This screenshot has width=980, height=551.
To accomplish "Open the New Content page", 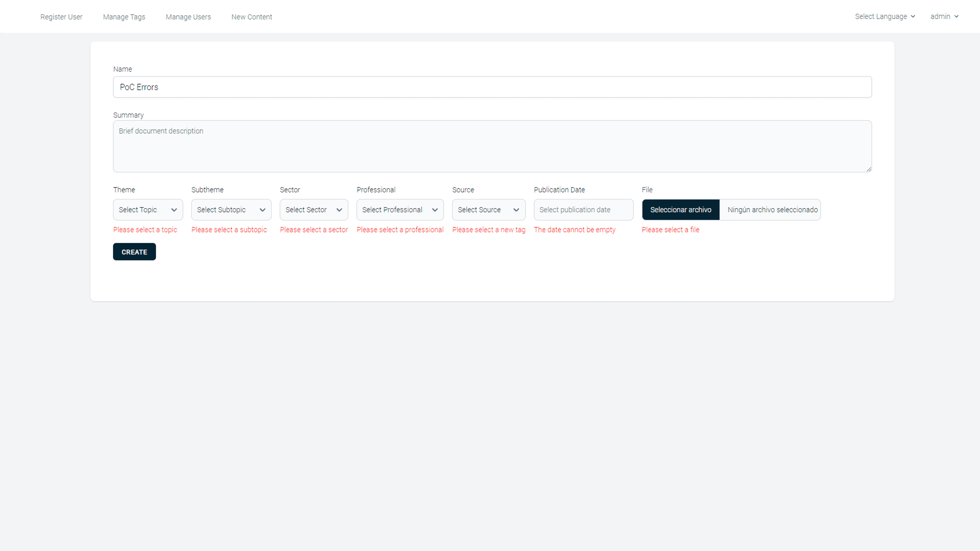I will [x=252, y=17].
